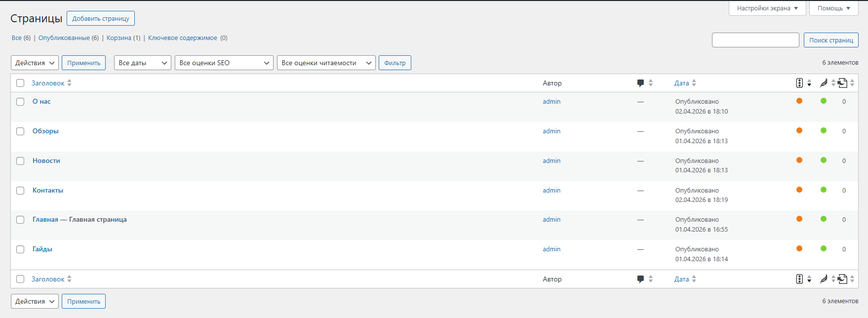
Task: Sort by comments icon in table header
Action: point(641,83)
